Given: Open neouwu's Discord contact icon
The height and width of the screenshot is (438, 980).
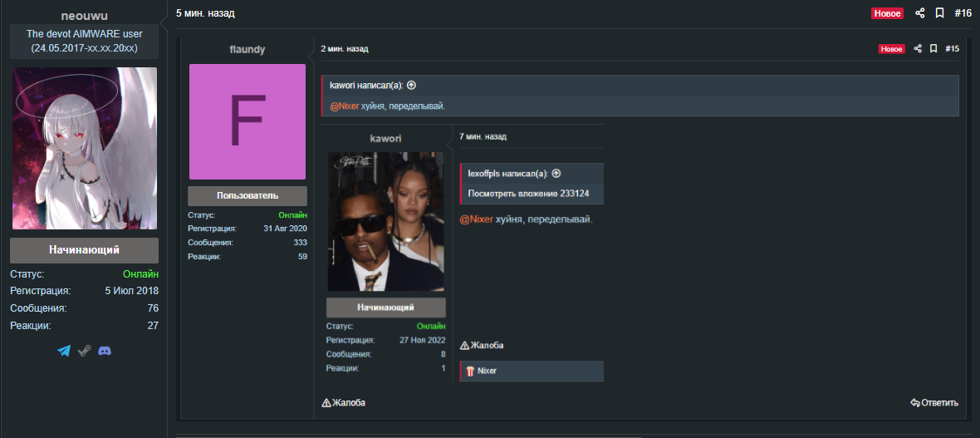Looking at the screenshot, I should coord(105,352).
